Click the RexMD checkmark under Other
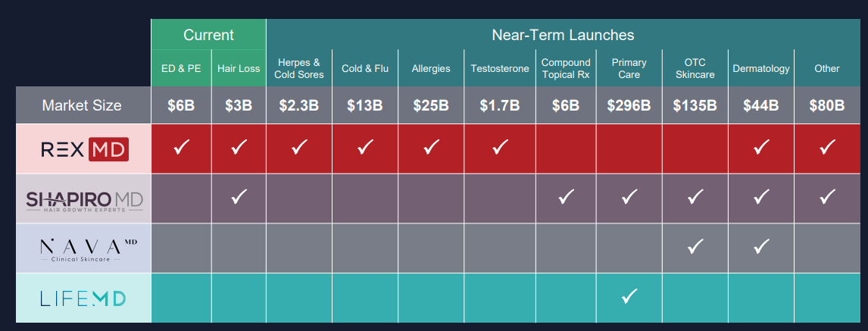This screenshot has width=868, height=331. tap(826, 148)
